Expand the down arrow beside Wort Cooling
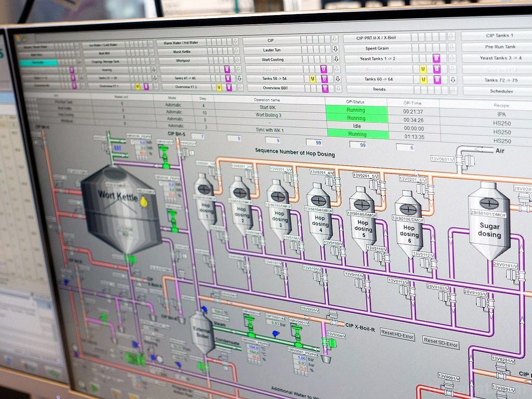 [x=336, y=59]
